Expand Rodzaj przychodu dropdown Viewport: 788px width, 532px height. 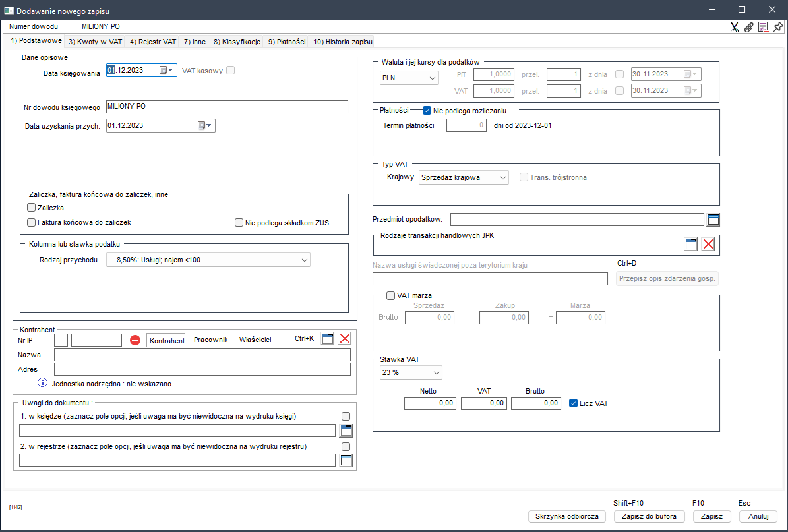[208, 260]
